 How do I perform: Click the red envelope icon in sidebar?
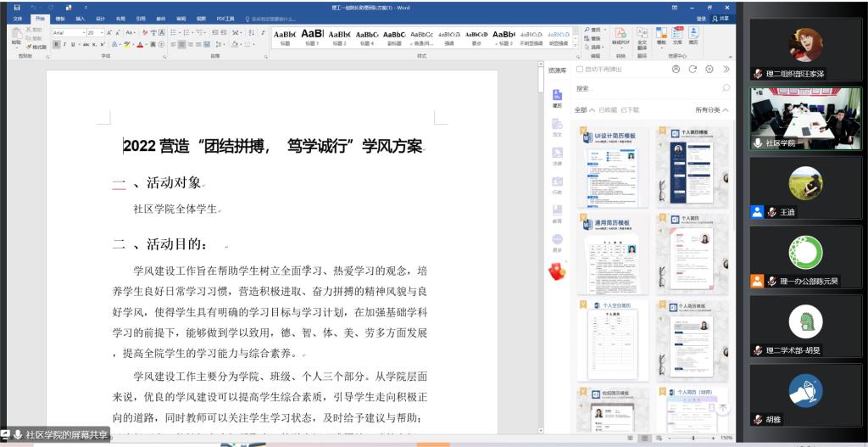click(557, 271)
